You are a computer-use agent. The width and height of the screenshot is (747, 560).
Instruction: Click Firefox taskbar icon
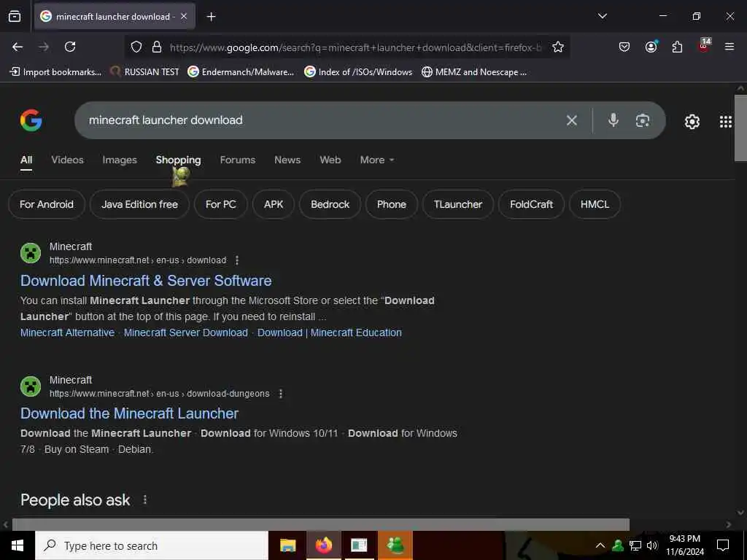323,545
